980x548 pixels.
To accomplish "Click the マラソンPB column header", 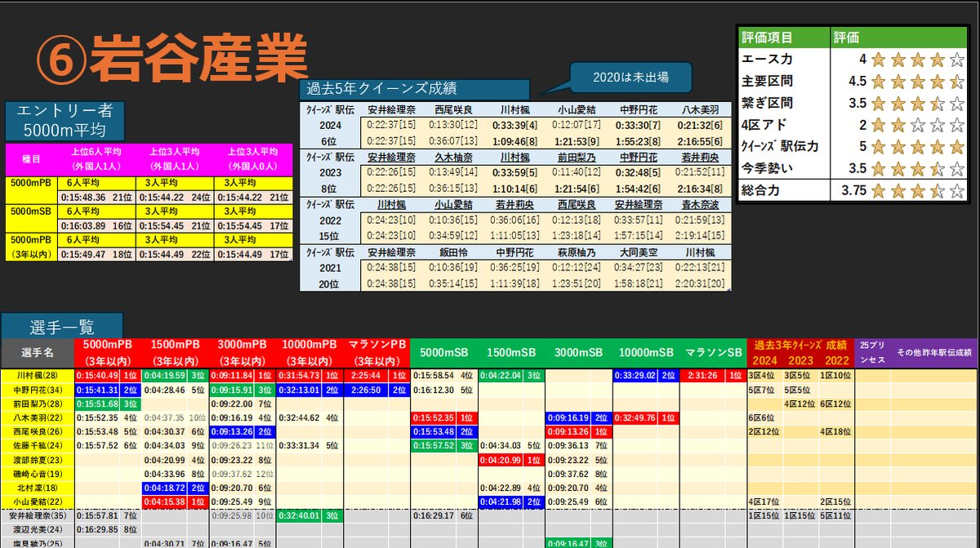I will pos(376,353).
